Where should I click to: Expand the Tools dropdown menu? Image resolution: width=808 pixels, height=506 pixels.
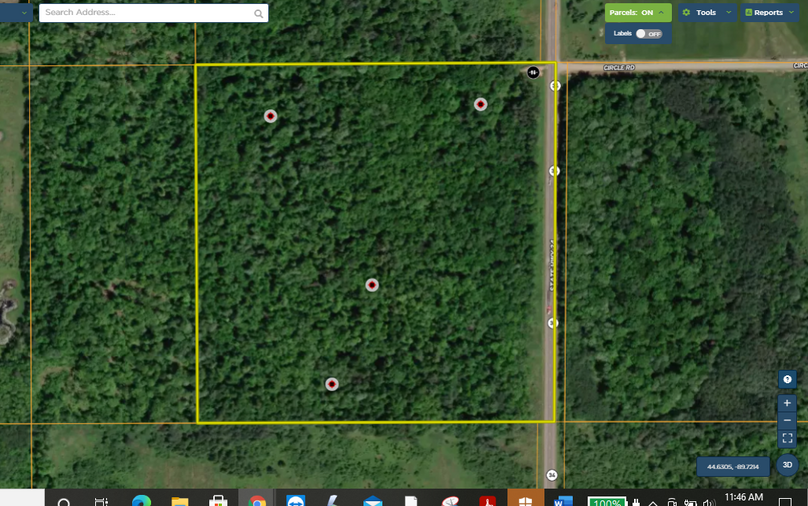pyautogui.click(x=706, y=13)
